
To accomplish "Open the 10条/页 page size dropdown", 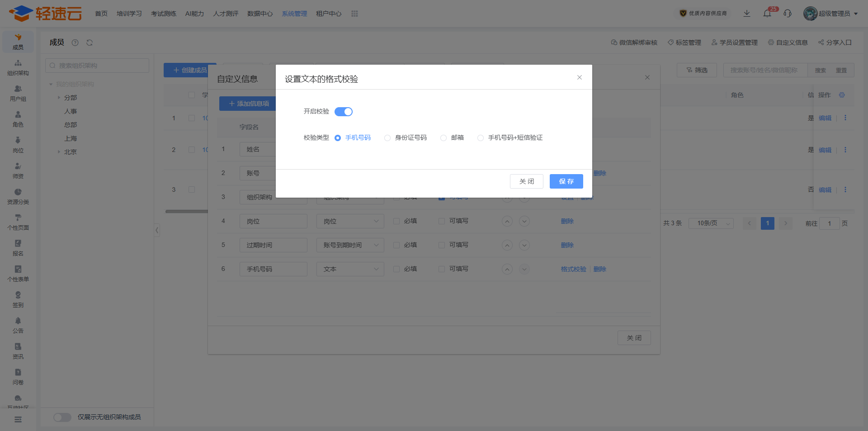I will point(711,223).
